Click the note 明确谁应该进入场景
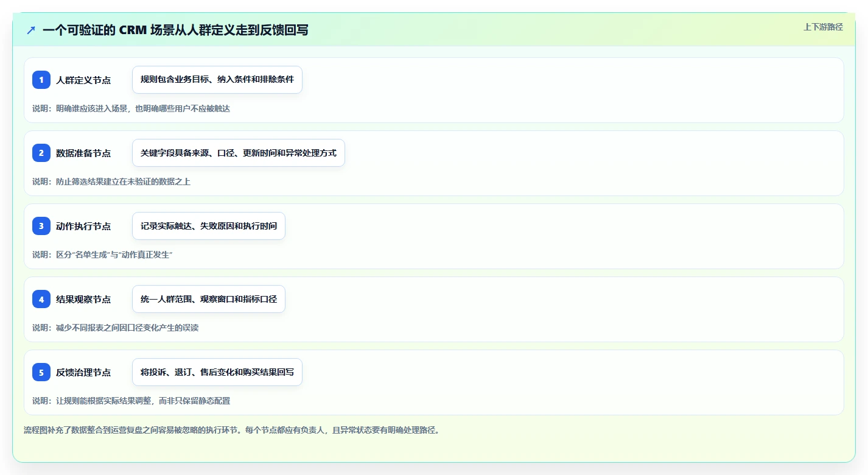The width and height of the screenshot is (868, 475). tap(91, 108)
